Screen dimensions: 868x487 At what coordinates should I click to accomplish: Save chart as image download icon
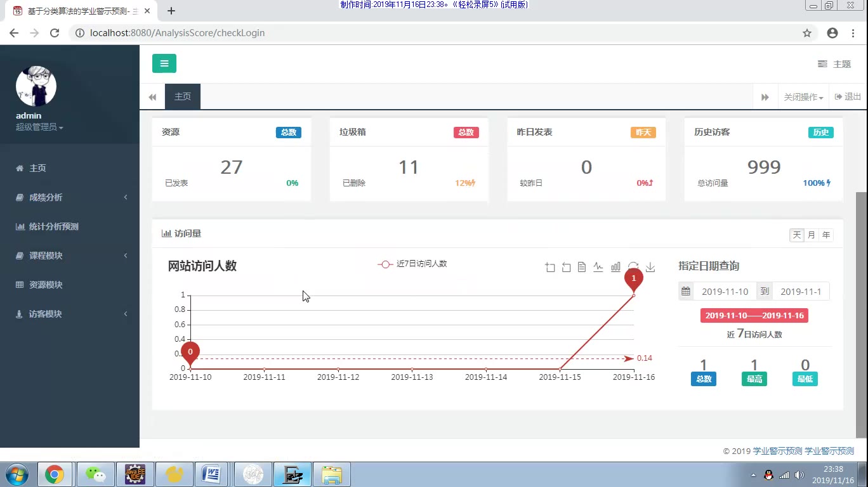tap(650, 268)
